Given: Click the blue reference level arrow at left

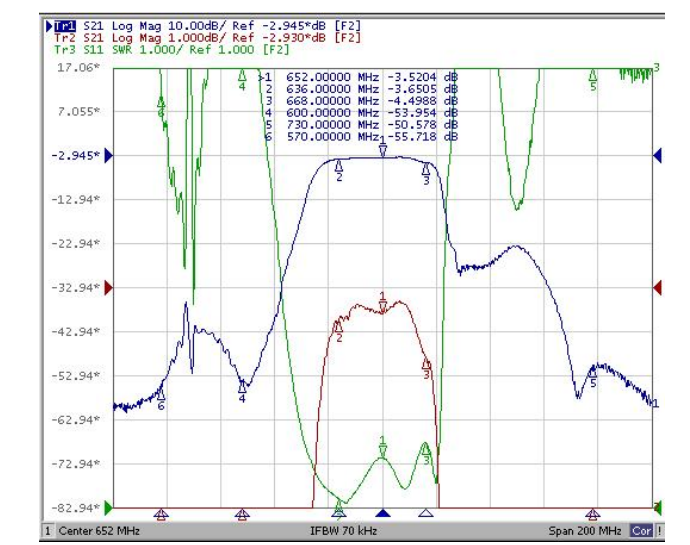Looking at the screenshot, I should pos(109,155).
